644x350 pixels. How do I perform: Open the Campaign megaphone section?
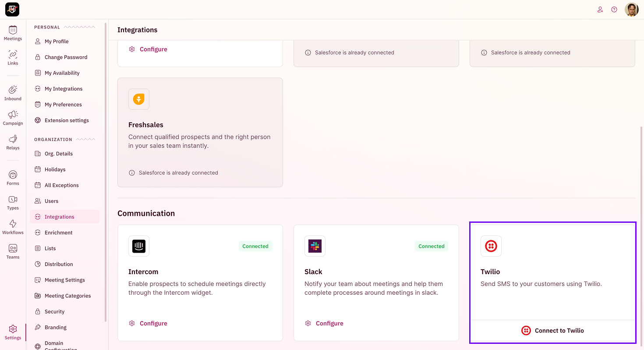(x=13, y=118)
